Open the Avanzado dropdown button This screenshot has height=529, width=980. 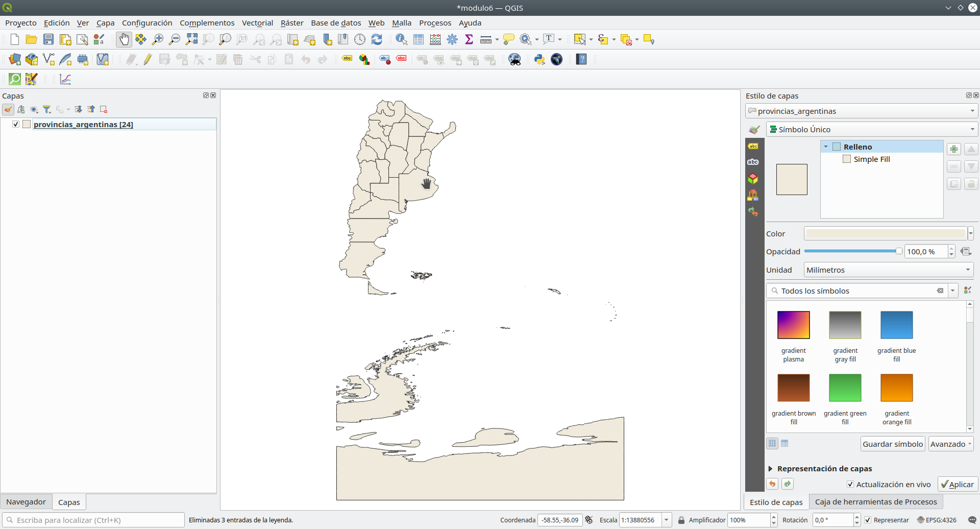pyautogui.click(x=951, y=444)
